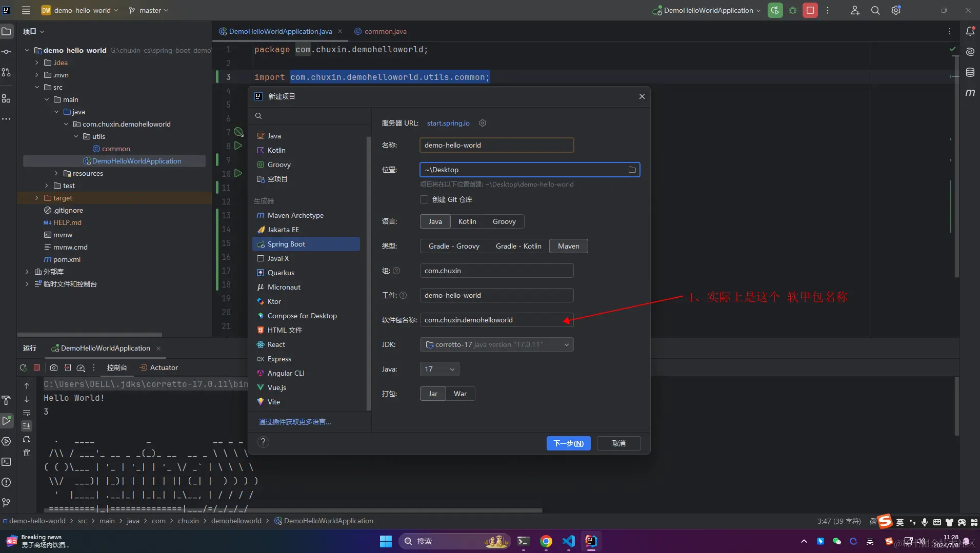Click the Next step button
This screenshot has width=980, height=553.
568,443
